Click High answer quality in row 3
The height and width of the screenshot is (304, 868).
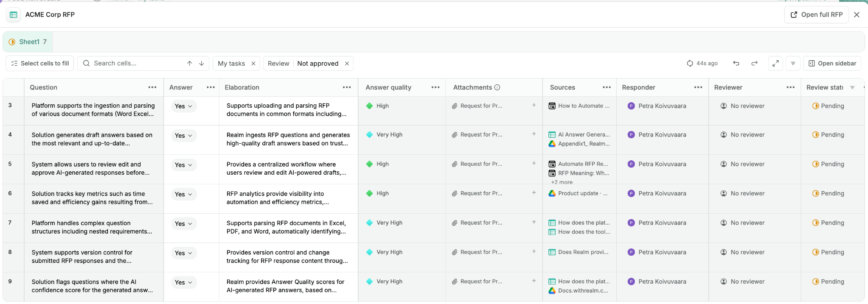[x=378, y=106]
